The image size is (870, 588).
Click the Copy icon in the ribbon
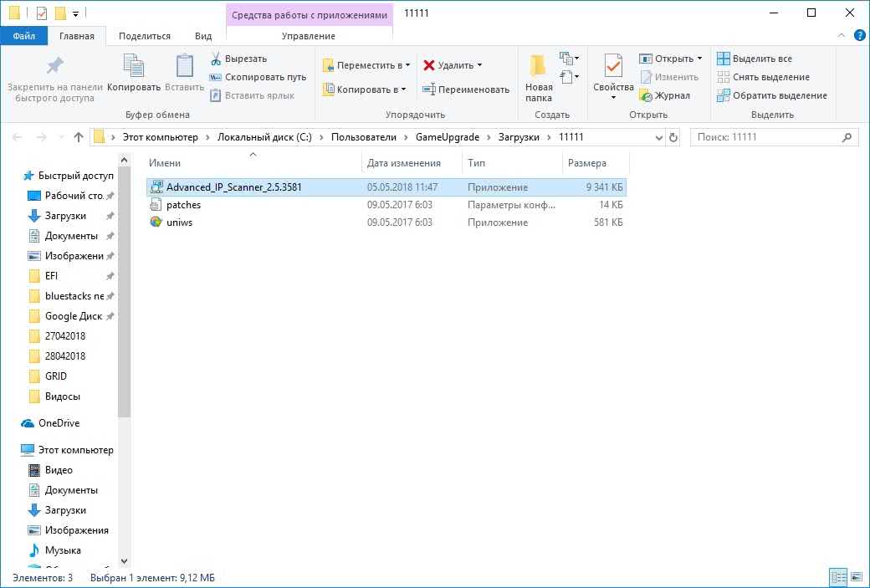coord(133,67)
